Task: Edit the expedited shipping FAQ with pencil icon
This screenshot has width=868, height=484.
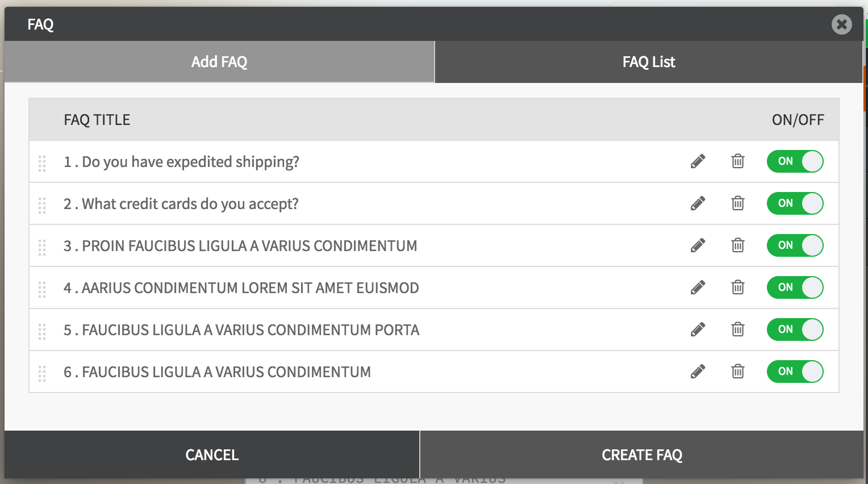Action: click(698, 161)
